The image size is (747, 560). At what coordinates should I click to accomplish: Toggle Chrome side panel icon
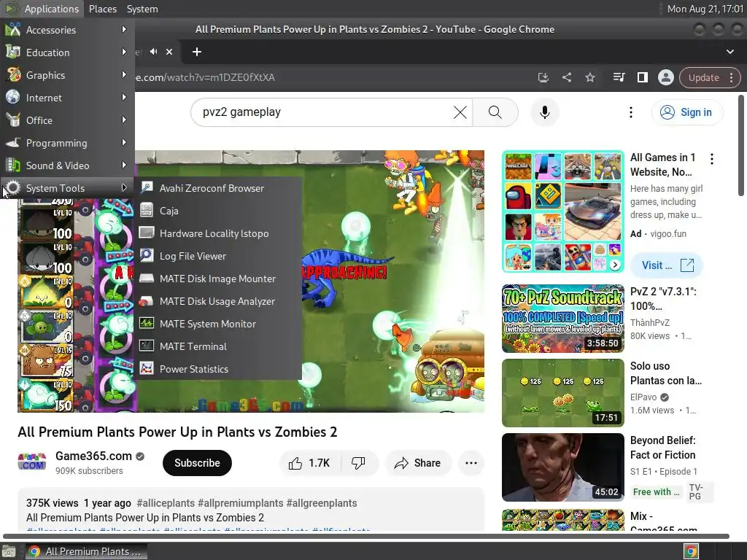coord(642,77)
